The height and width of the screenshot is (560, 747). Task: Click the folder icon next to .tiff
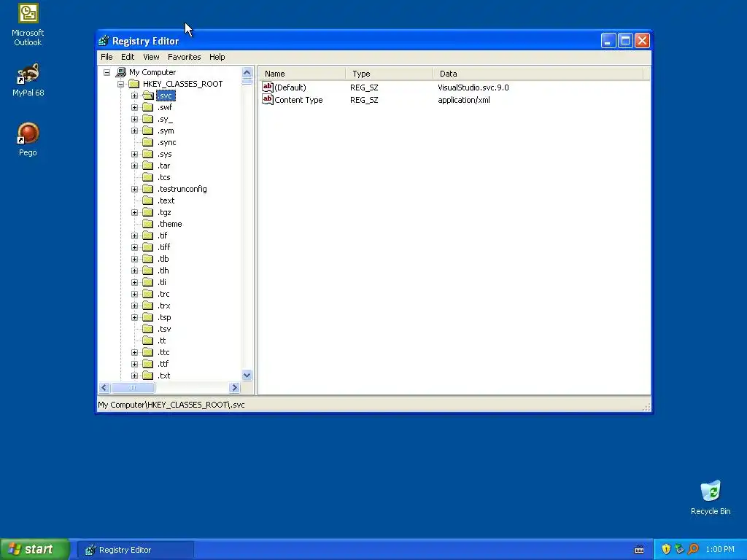pos(147,247)
